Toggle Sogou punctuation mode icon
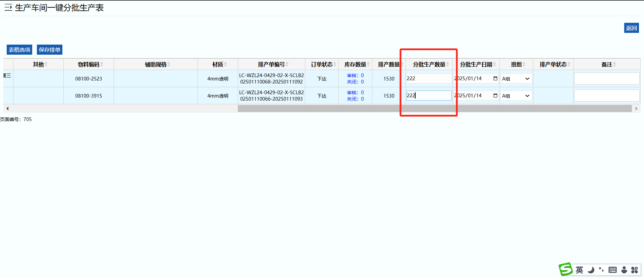 601,270
